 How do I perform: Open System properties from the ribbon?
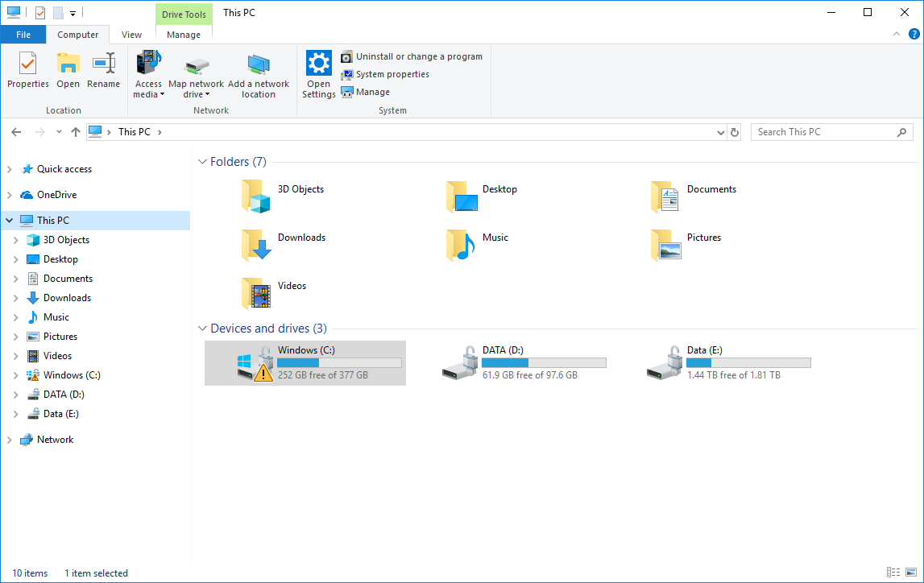click(394, 74)
